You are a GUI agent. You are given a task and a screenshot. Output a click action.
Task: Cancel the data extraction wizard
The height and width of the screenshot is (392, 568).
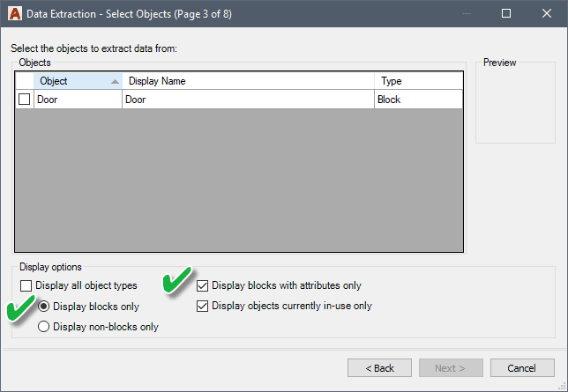pos(522,367)
